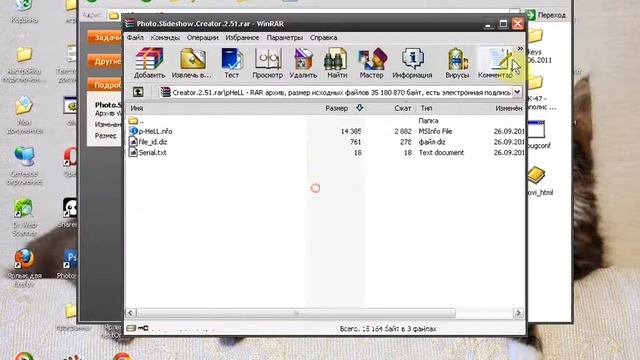640x360 pixels.
Task: Click the horizontal scrollbar thumb
Action: point(296,313)
